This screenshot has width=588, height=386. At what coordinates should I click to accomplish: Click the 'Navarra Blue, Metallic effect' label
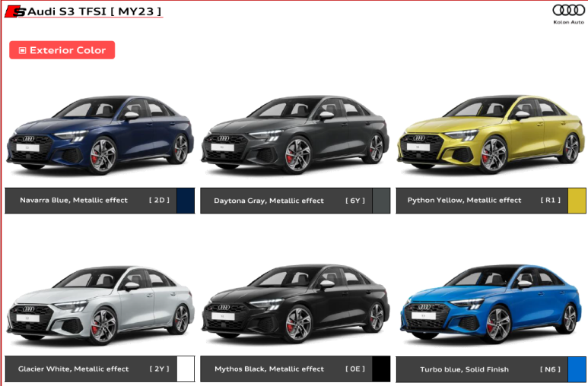74,200
